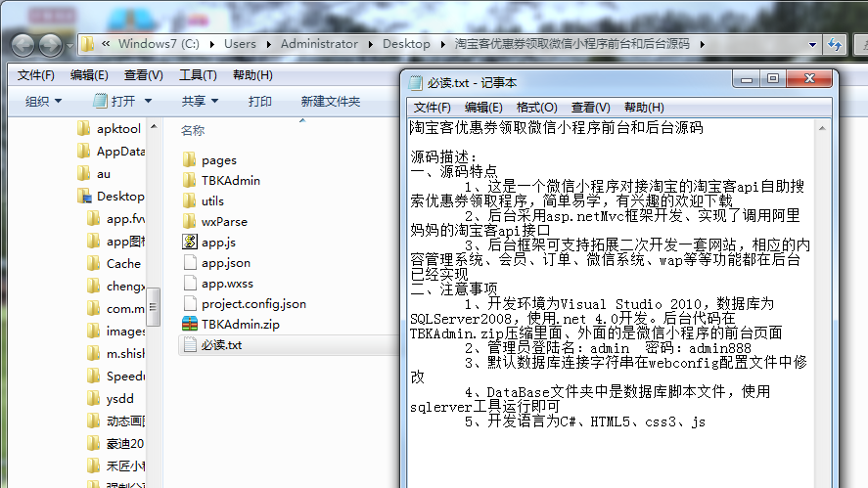This screenshot has height=488, width=868.
Task: Select the TBKAdmin folder icon
Action: [x=189, y=180]
